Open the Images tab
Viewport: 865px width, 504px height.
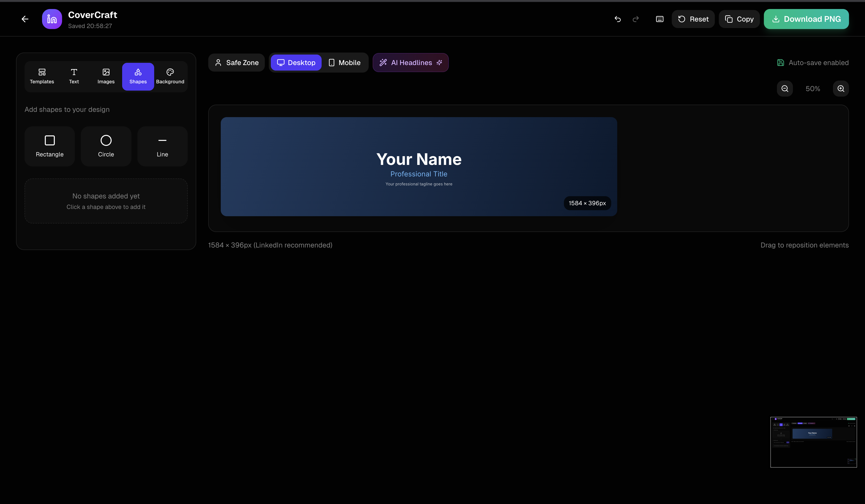pyautogui.click(x=106, y=77)
